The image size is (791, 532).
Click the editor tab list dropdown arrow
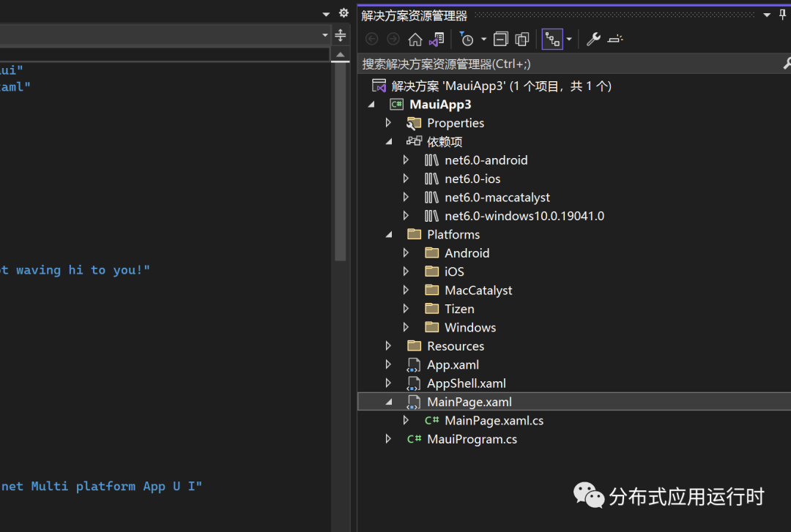pyautogui.click(x=326, y=14)
